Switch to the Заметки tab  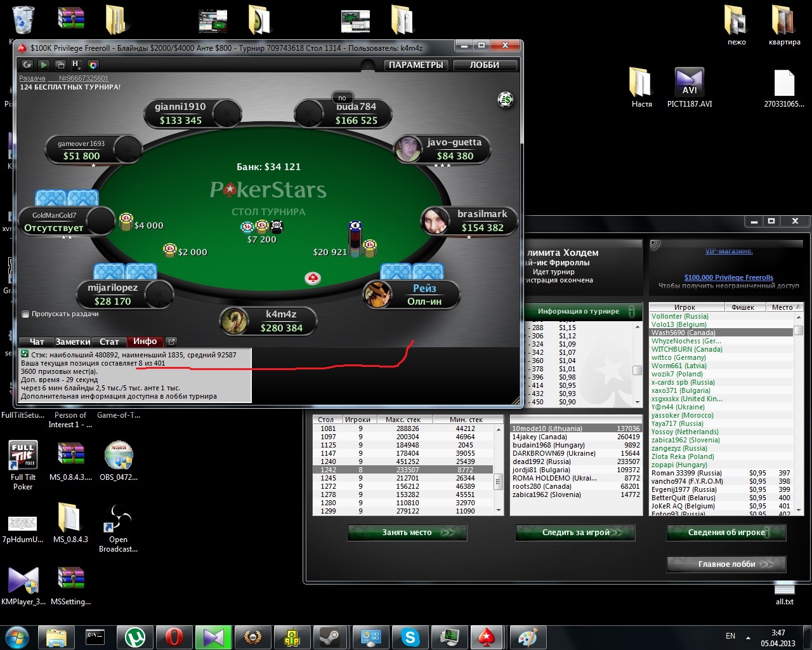click(x=72, y=342)
